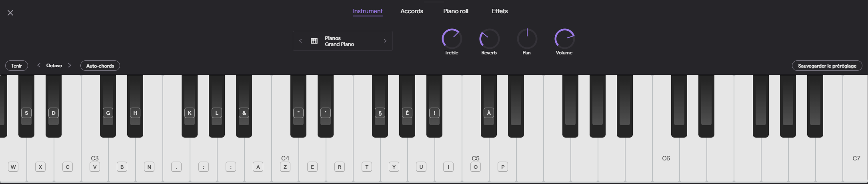Open the Effets tab
Image resolution: width=868 pixels, height=184 pixels.
click(x=500, y=11)
